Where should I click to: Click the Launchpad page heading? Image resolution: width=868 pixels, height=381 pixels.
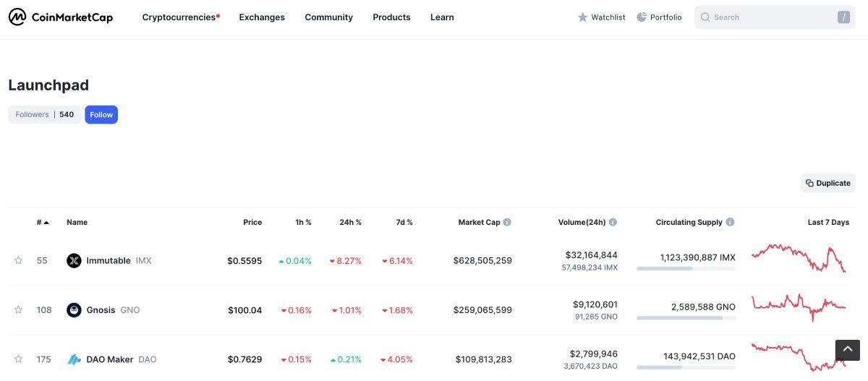[48, 85]
